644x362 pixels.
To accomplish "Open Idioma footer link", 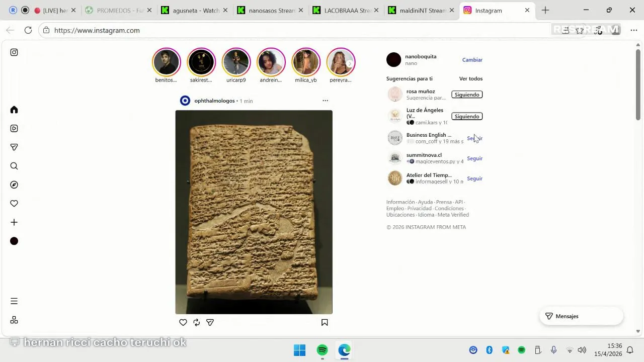I will (426, 215).
